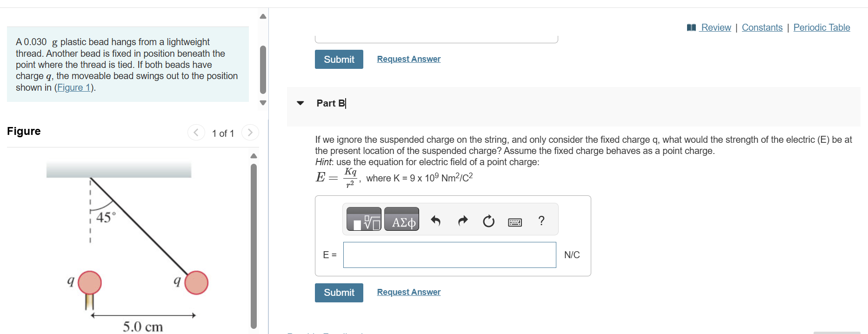This screenshot has height=334, width=868.
Task: Submit the Part B answer
Action: [339, 293]
